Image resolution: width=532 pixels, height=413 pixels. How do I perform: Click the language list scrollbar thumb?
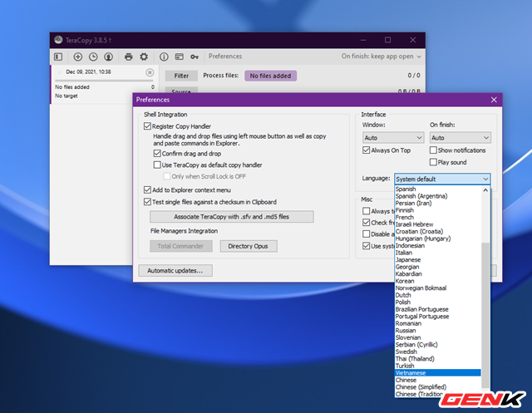point(485,315)
